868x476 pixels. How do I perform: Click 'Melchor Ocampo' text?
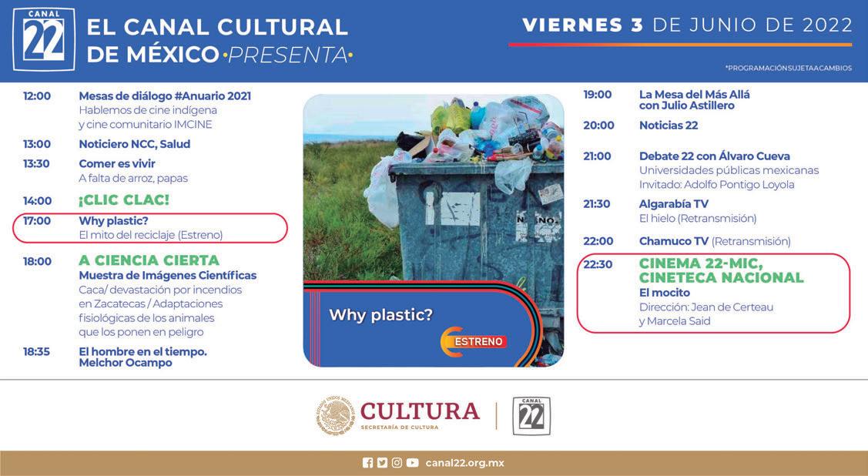[126, 363]
